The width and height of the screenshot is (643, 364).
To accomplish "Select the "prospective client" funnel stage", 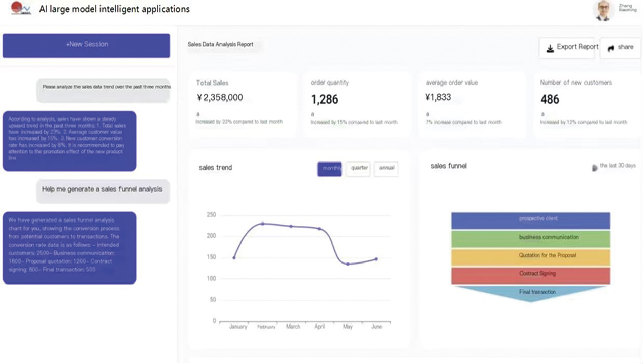I will pos(530,219).
